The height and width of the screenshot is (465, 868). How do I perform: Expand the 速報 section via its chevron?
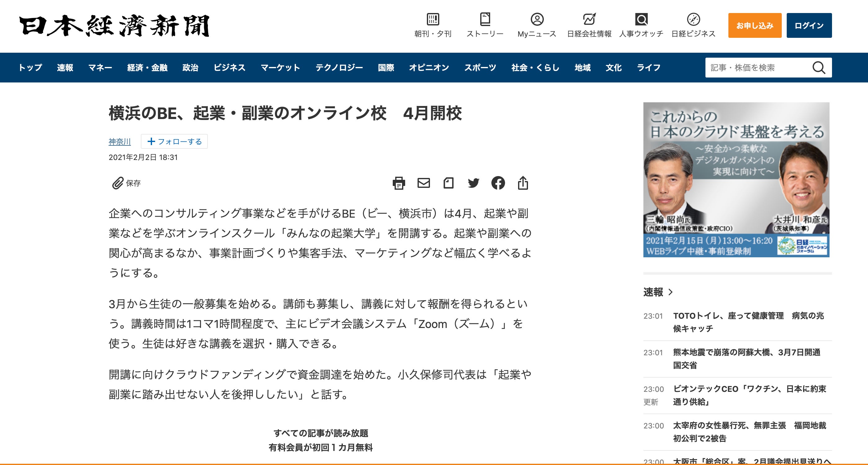pyautogui.click(x=670, y=292)
